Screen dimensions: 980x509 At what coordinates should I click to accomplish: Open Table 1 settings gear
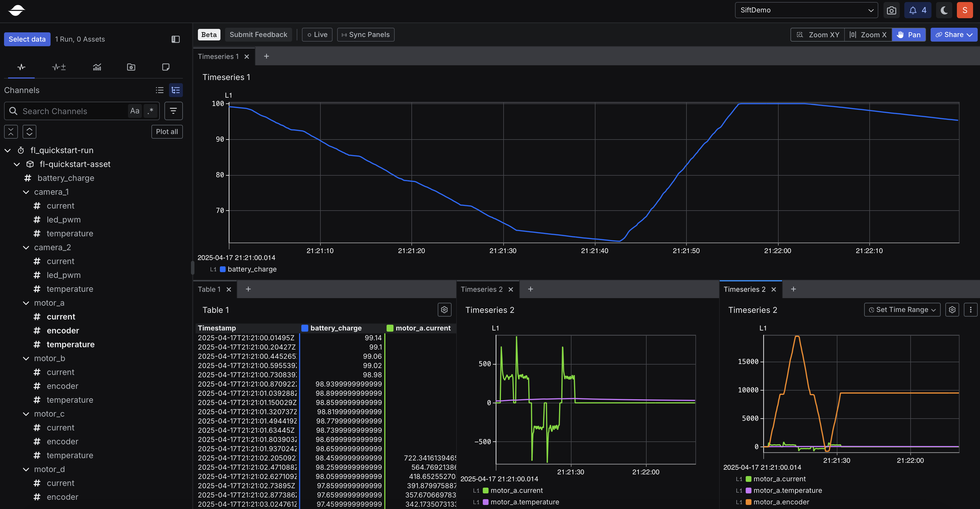coord(444,310)
